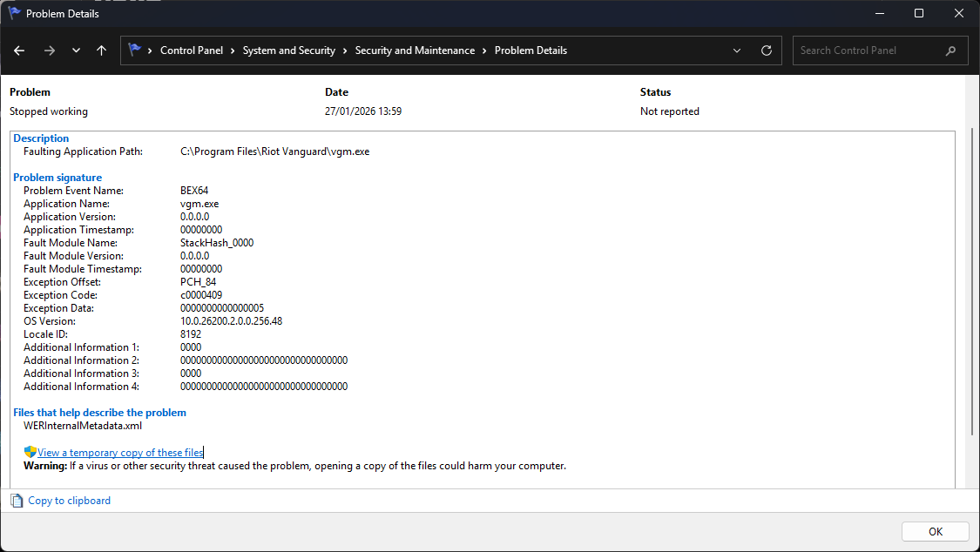980x552 pixels.
Task: Open View a temporary copy of these files
Action: tap(120, 452)
